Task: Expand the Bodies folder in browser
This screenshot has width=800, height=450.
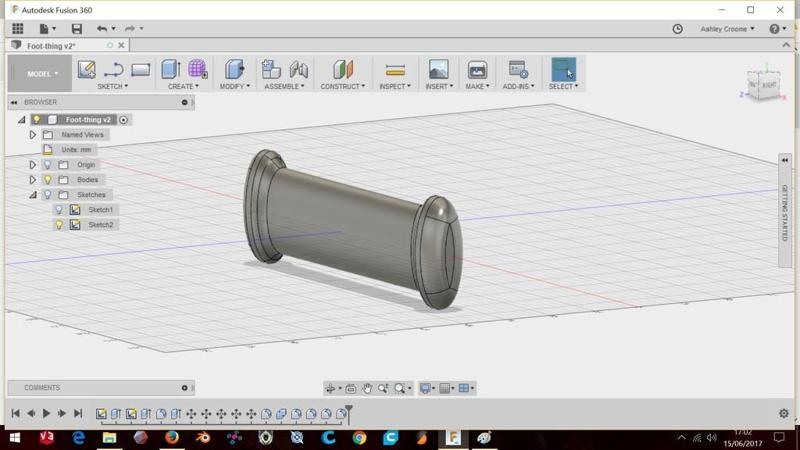Action: coord(33,180)
